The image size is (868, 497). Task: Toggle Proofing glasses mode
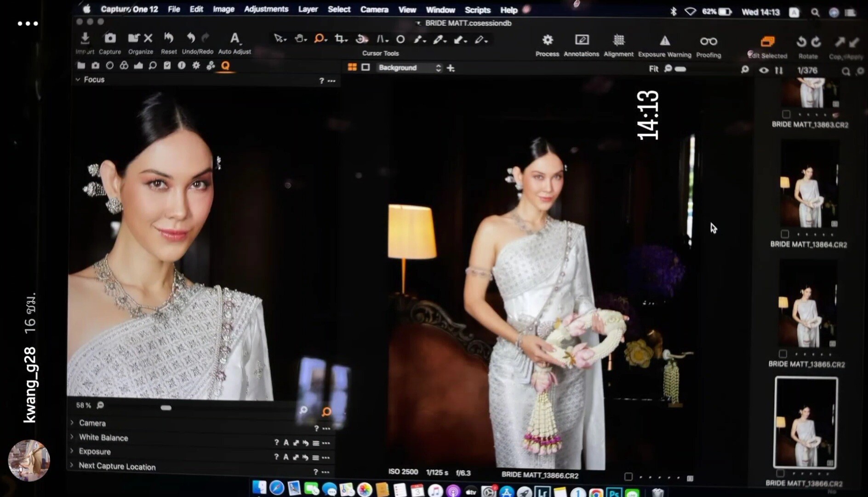point(708,41)
